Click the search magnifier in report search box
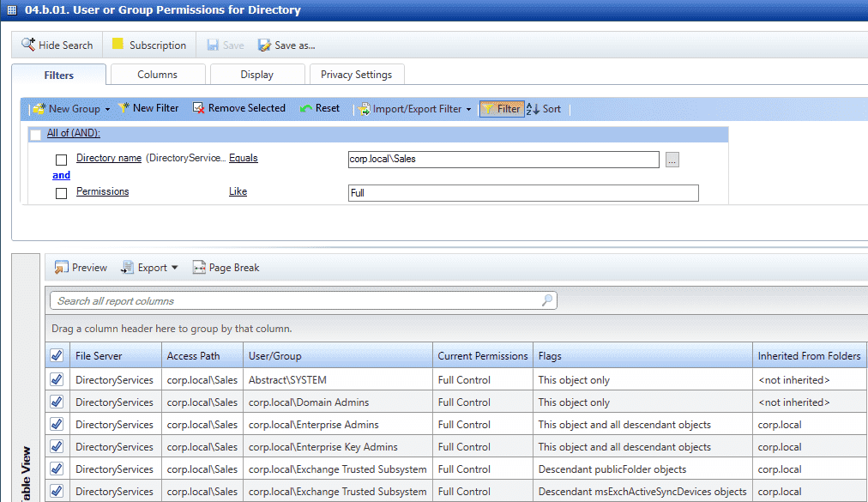 [547, 300]
